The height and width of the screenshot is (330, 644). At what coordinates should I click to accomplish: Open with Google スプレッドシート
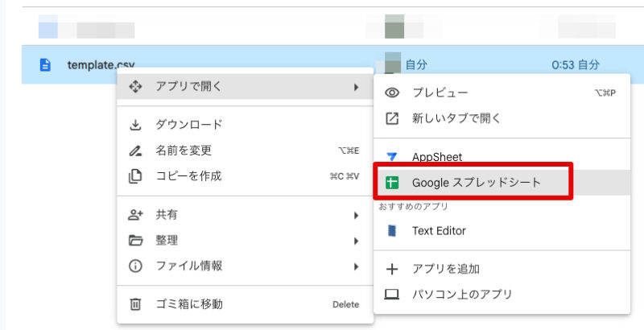[x=502, y=183]
